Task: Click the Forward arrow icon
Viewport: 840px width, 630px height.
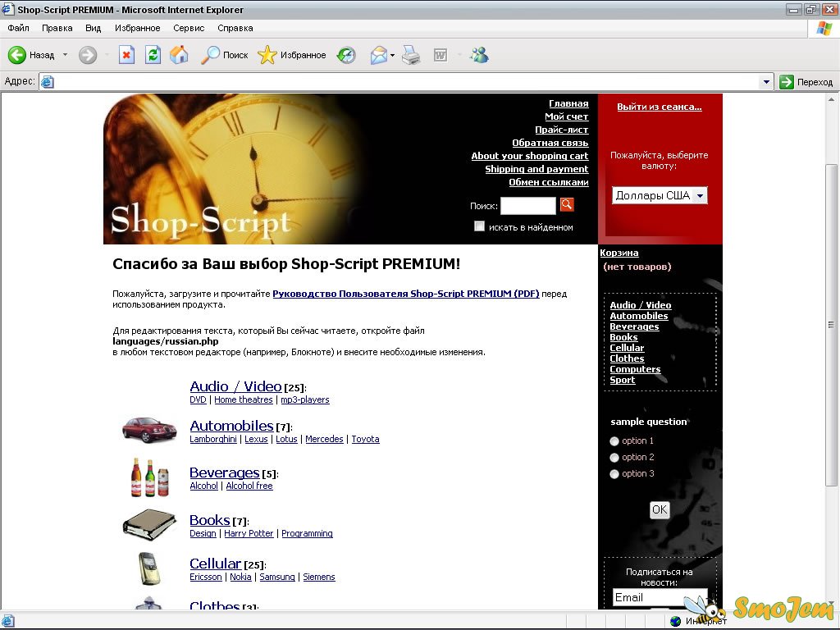Action: (x=88, y=55)
